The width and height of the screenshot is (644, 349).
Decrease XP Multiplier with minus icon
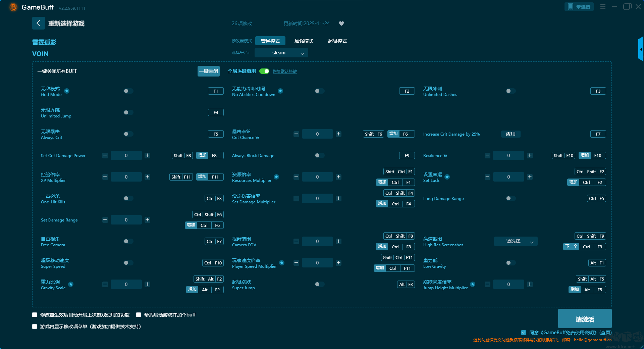coord(105,177)
